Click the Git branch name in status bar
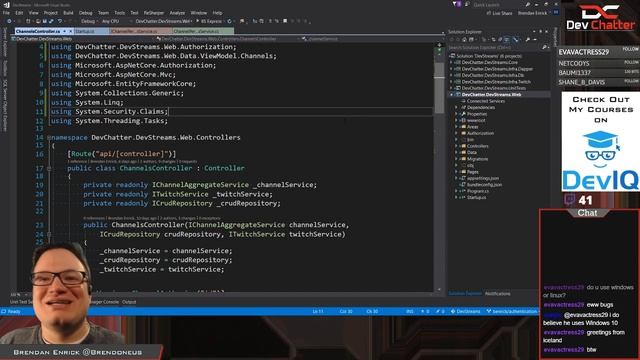This screenshot has height=360, width=640. click(x=512, y=311)
